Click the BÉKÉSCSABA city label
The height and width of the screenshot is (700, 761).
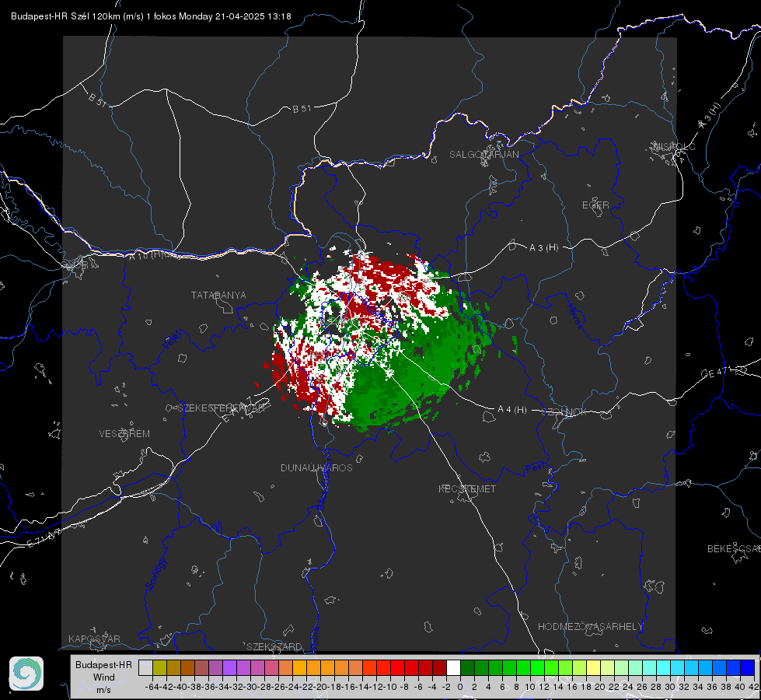(x=734, y=548)
